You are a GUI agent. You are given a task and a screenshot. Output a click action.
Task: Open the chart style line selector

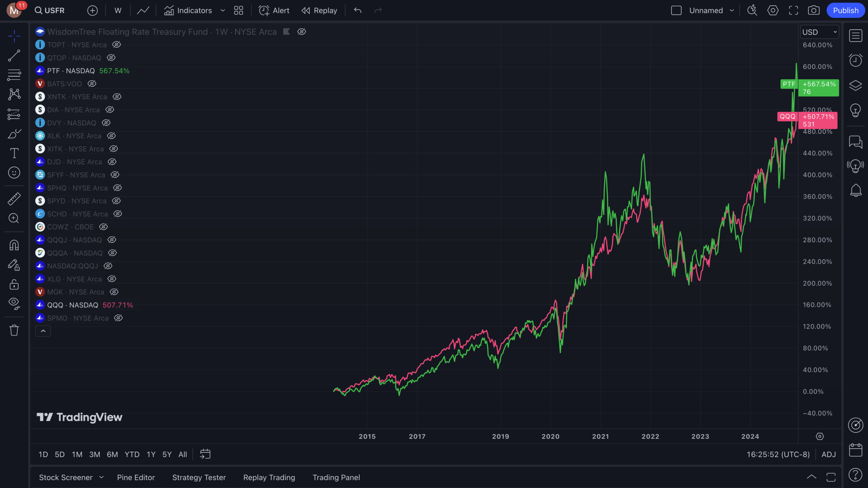point(143,11)
